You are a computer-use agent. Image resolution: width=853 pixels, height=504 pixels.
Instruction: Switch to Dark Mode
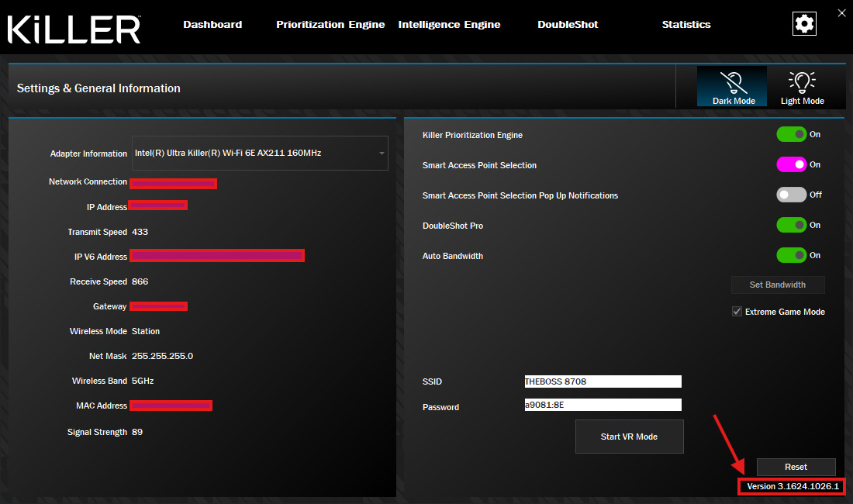[732, 86]
